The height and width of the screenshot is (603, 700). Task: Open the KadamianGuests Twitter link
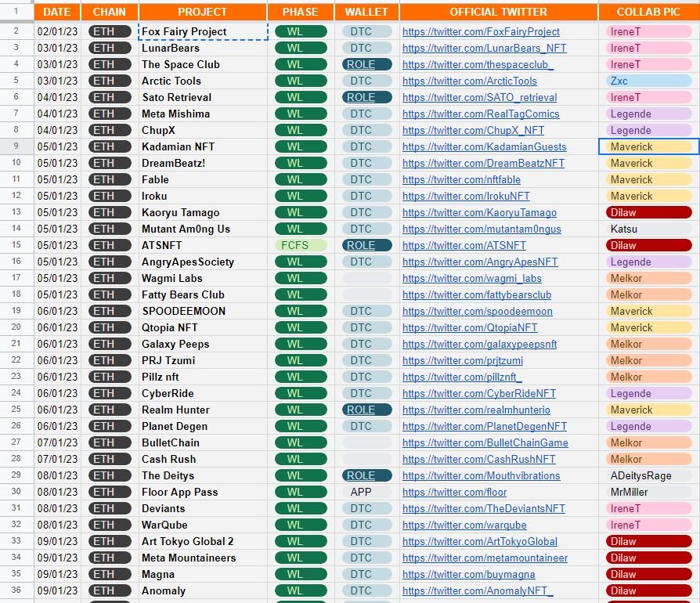click(x=485, y=147)
